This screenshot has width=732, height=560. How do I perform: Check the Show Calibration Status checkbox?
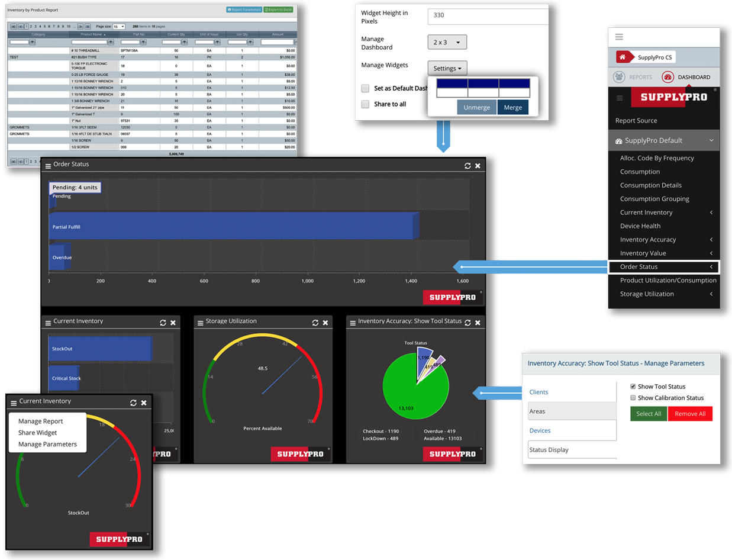633,398
